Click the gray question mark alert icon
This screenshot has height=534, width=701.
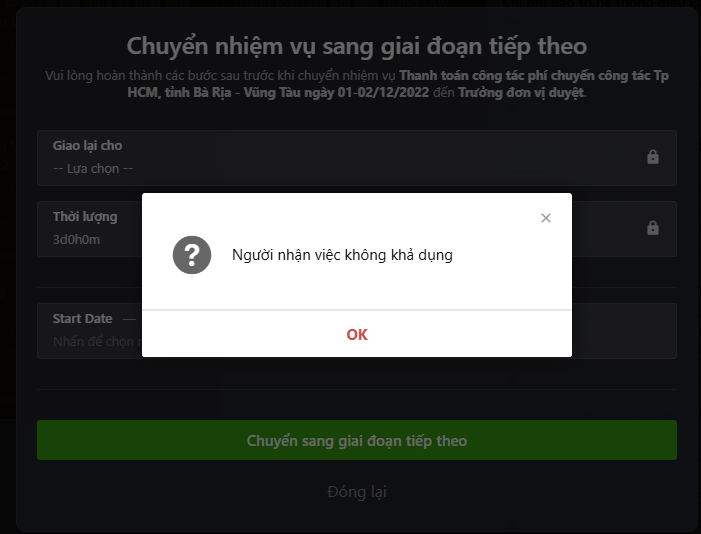[192, 255]
